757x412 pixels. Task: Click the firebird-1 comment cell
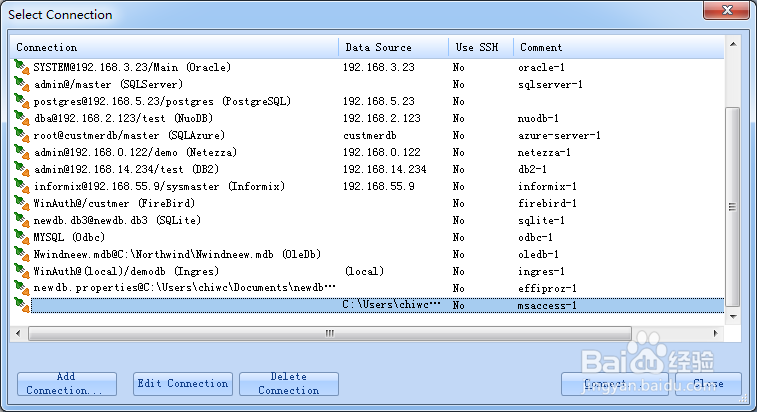pyautogui.click(x=547, y=203)
